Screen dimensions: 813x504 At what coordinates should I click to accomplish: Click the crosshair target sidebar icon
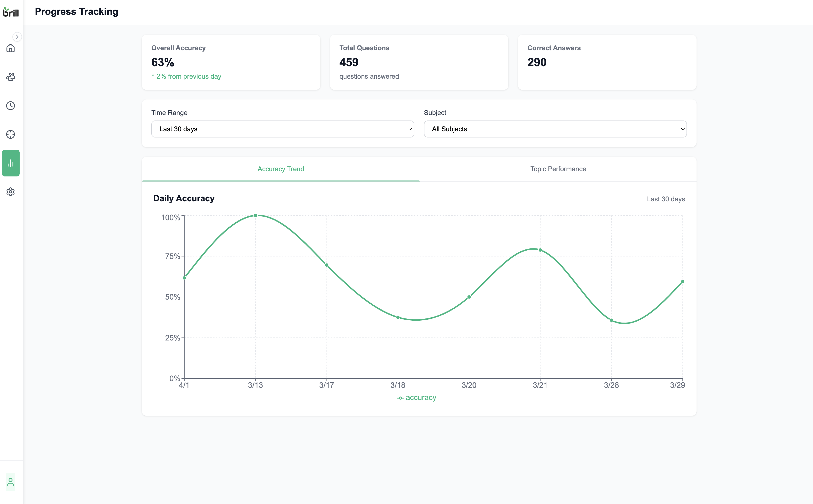click(x=11, y=134)
